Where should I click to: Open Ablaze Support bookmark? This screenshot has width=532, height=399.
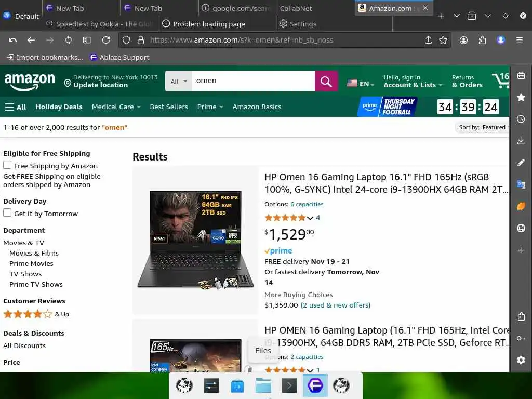119,57
